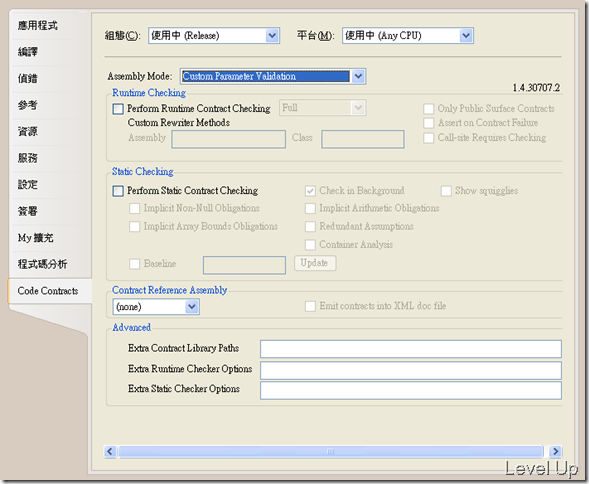
Task: Click the Update baseline button
Action: pos(315,263)
